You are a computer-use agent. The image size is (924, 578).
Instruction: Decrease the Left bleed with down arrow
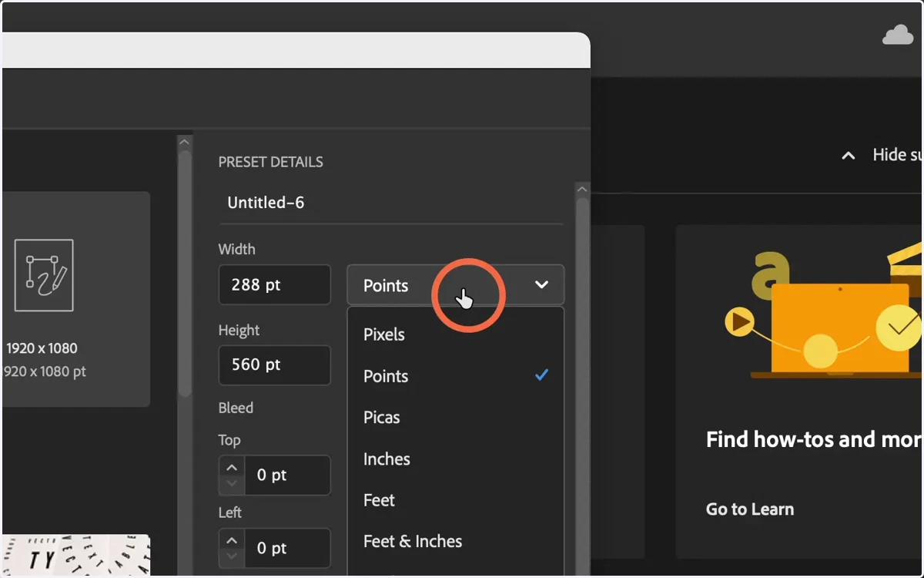coord(232,557)
